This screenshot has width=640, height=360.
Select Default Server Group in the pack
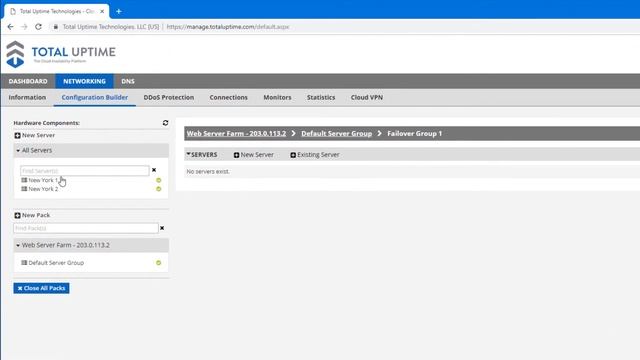(x=56, y=263)
